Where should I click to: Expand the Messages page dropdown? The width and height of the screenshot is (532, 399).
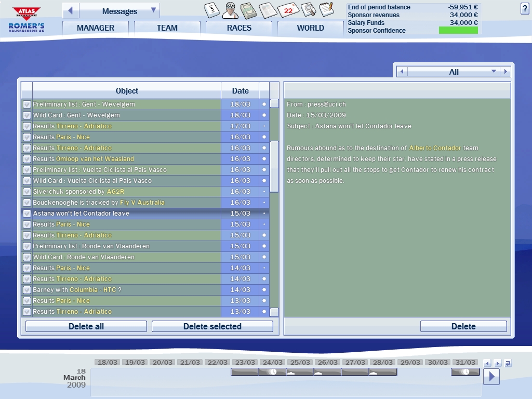click(153, 10)
